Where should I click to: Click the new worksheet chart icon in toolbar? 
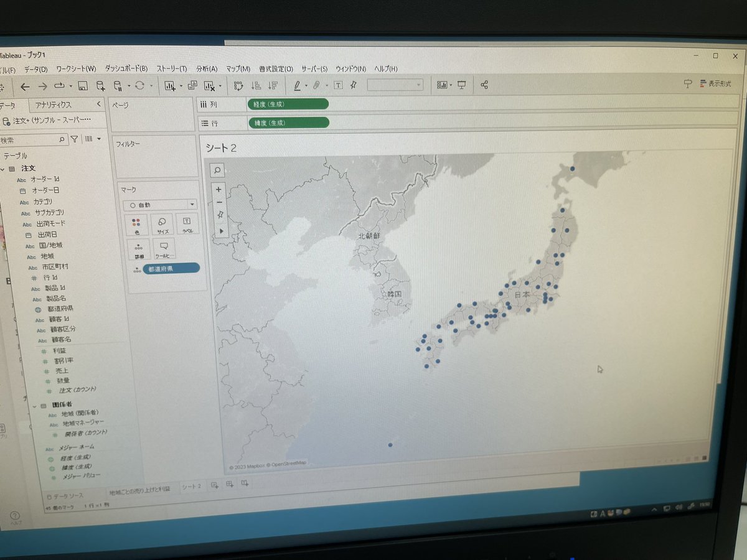tap(170, 86)
